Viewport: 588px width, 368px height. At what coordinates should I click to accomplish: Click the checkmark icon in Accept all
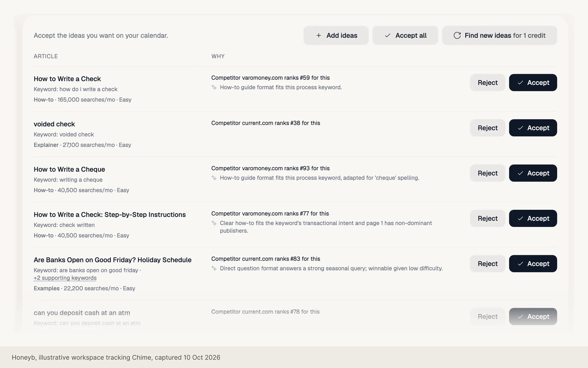point(388,35)
